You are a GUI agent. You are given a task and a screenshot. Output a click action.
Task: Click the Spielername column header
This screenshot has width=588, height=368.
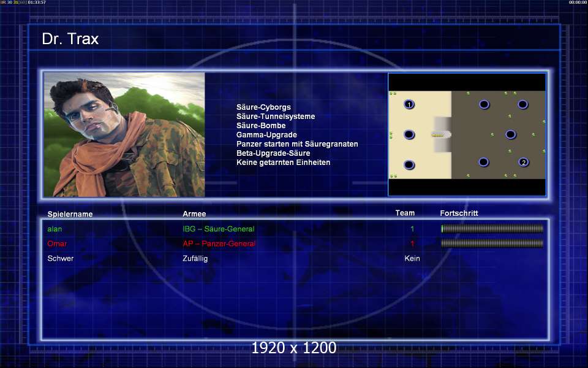click(x=70, y=214)
